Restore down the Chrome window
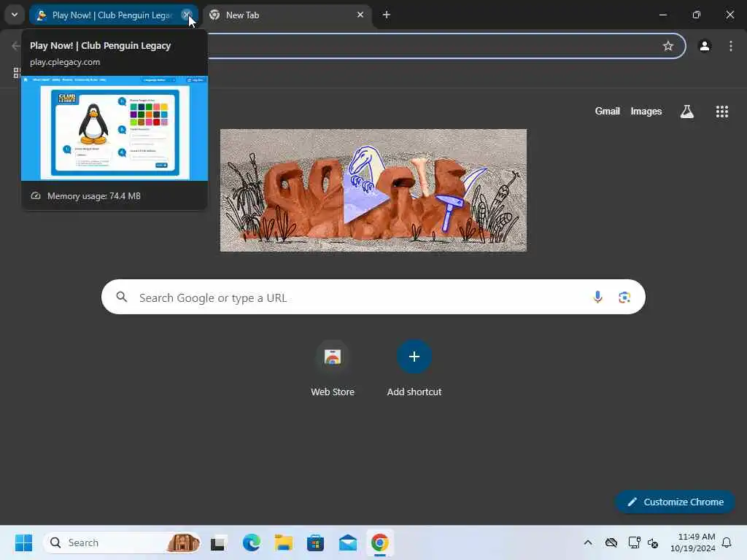This screenshot has height=560, width=747. 696,15
